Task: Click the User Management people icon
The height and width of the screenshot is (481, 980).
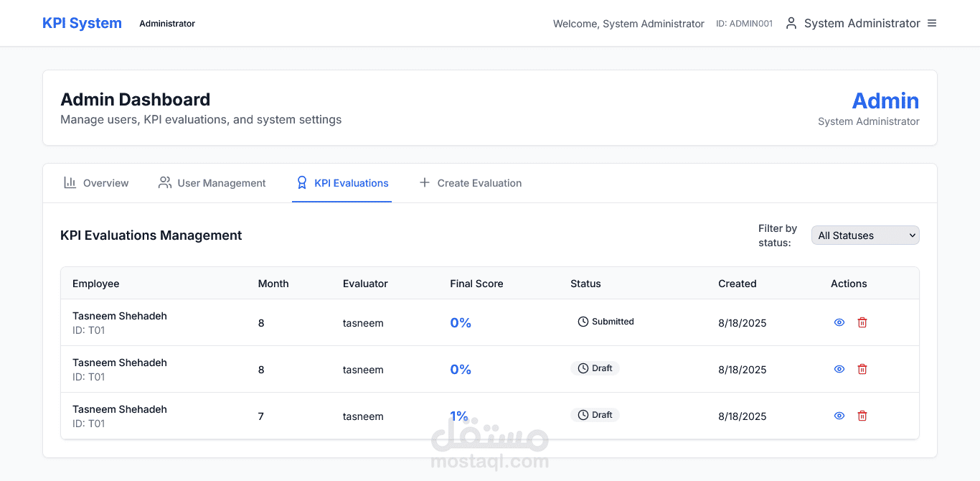Action: 165,182
